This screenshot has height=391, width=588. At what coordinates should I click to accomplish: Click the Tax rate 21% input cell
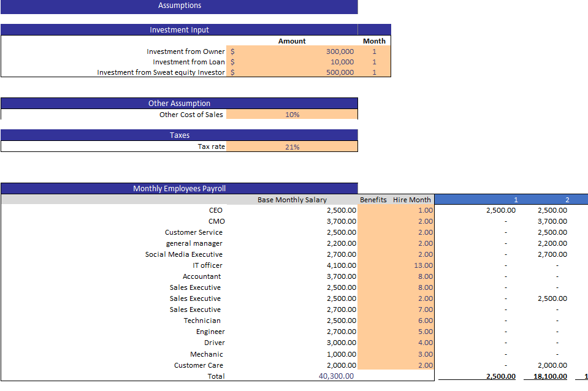pyautogui.click(x=292, y=146)
